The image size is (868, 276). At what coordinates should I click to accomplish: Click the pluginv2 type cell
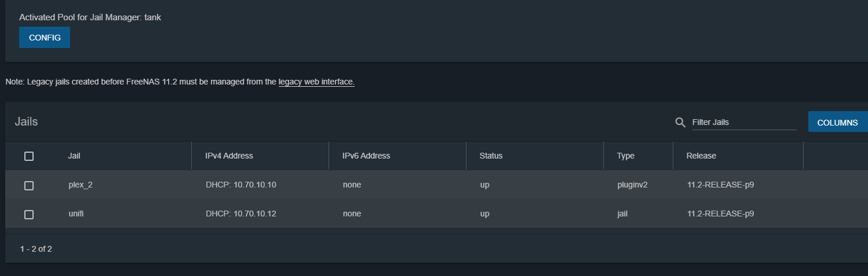pyautogui.click(x=632, y=185)
